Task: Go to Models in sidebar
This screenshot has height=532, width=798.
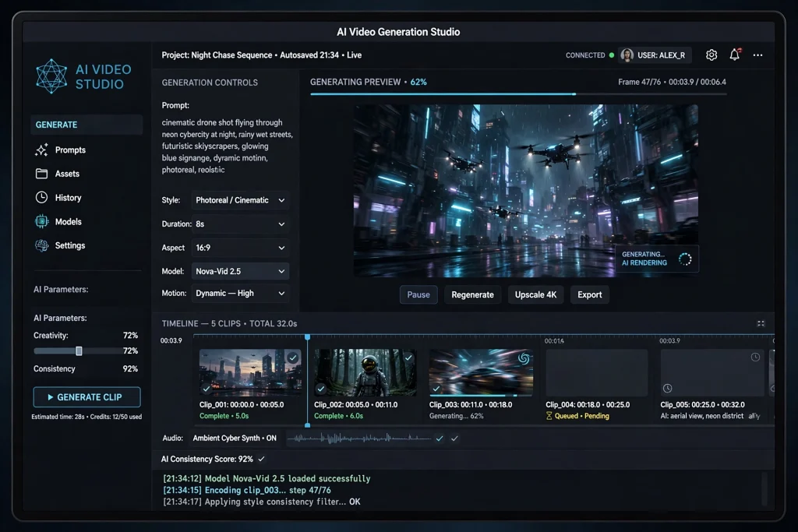Action: [x=69, y=221]
